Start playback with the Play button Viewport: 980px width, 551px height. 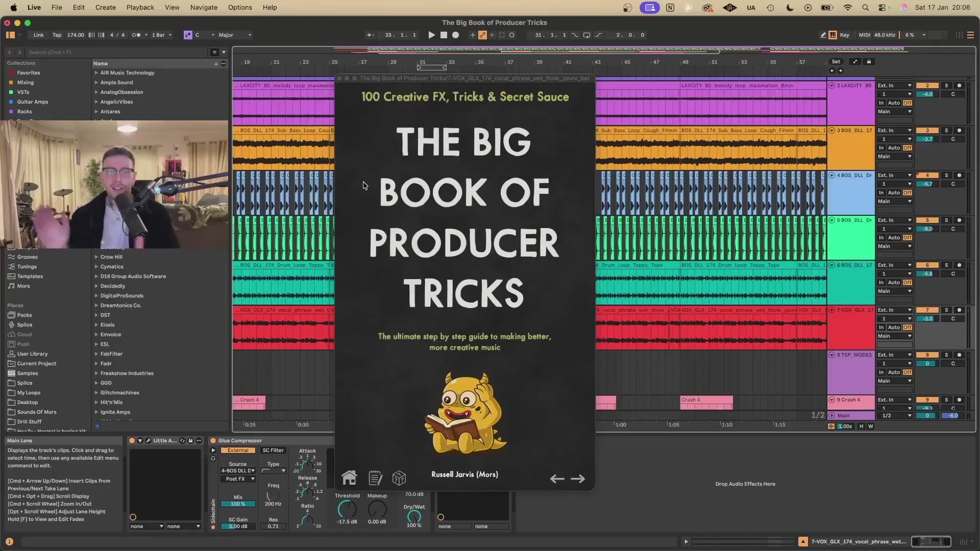431,35
